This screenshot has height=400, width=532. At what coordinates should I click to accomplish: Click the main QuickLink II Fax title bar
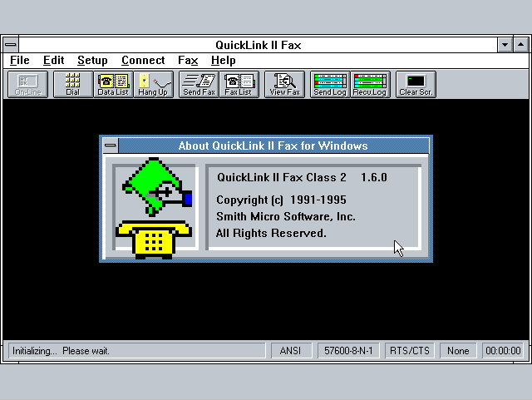259,45
